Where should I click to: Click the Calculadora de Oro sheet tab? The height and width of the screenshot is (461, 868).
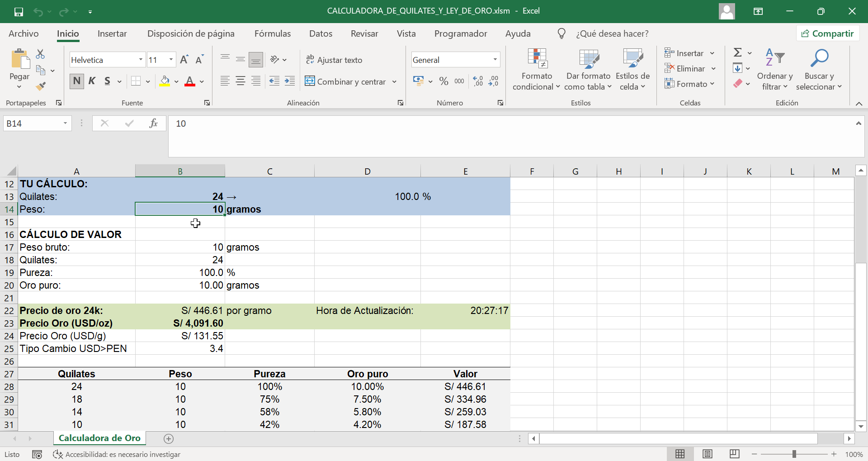(99, 438)
